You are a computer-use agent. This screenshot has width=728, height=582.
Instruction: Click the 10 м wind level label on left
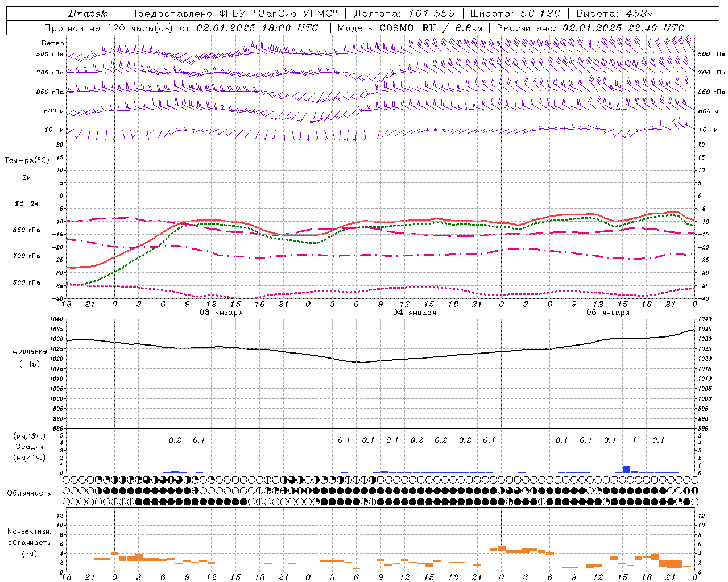click(55, 130)
